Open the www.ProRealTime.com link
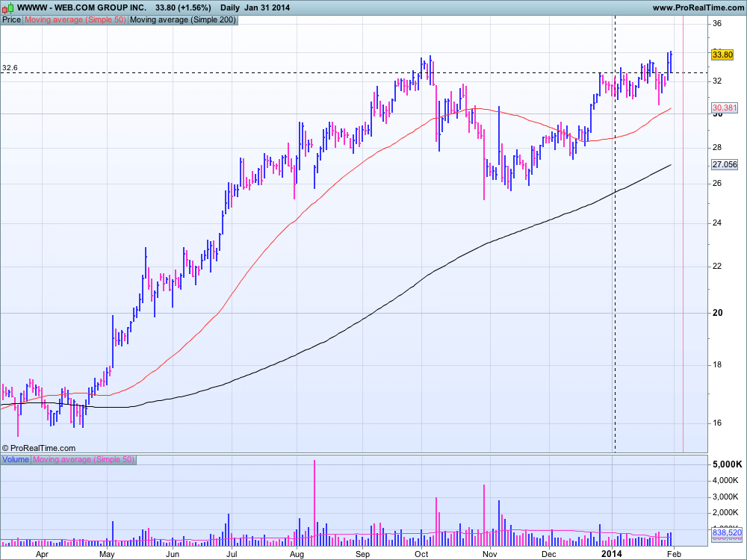The height and width of the screenshot is (560, 747). [x=698, y=7]
